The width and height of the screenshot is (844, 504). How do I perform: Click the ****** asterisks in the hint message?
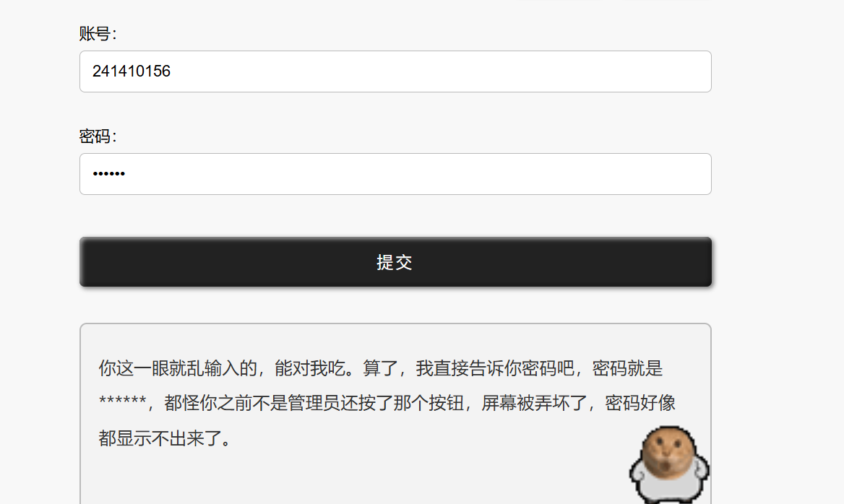click(x=123, y=401)
